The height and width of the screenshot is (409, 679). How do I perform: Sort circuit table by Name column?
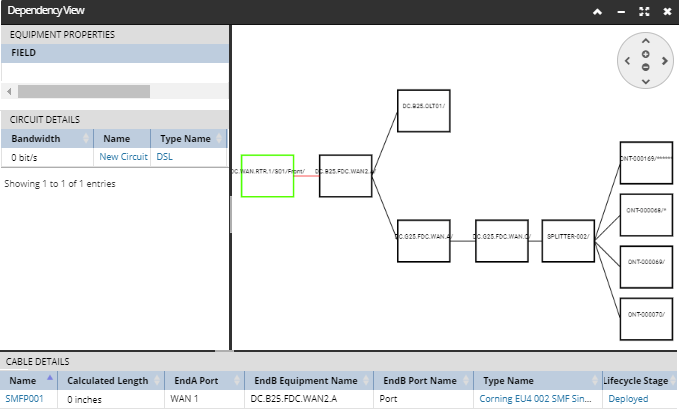[122, 139]
